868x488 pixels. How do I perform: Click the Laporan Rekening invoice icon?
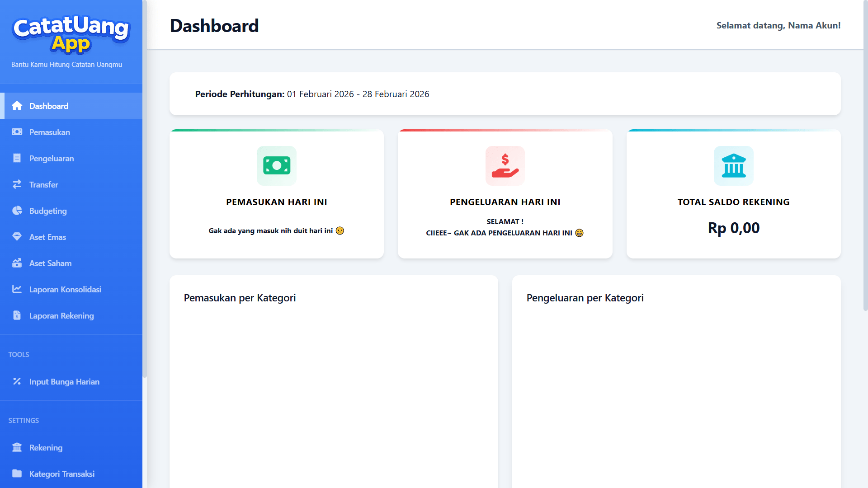pyautogui.click(x=17, y=315)
